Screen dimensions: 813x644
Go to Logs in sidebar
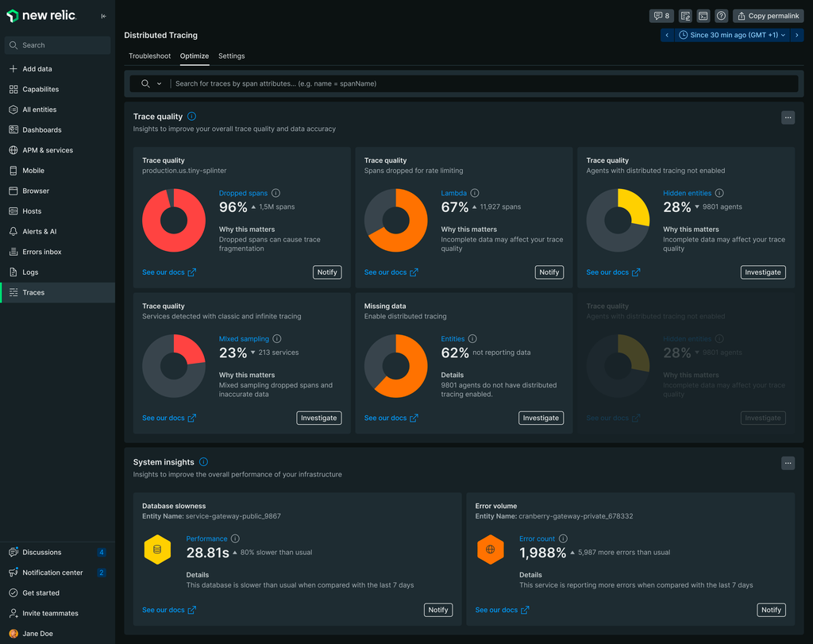pyautogui.click(x=57, y=272)
